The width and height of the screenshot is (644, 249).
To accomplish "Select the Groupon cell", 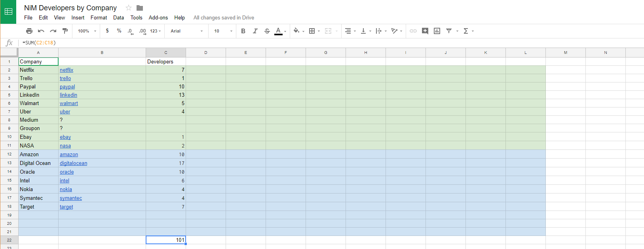I will pyautogui.click(x=38, y=128).
